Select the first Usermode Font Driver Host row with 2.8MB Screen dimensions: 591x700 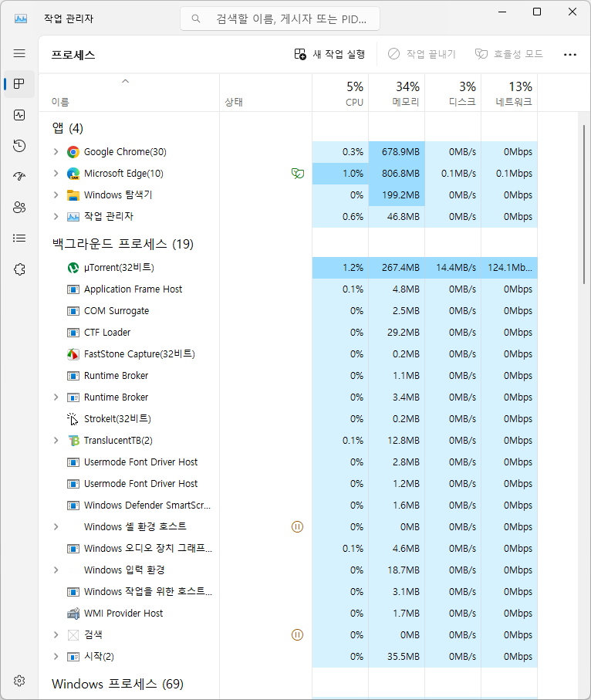288,462
